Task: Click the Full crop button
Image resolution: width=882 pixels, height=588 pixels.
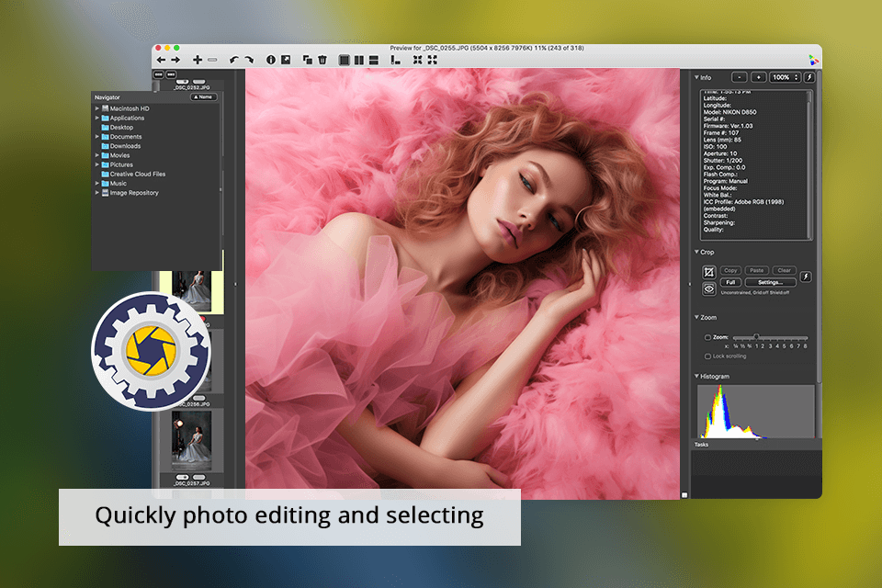Action: [730, 282]
